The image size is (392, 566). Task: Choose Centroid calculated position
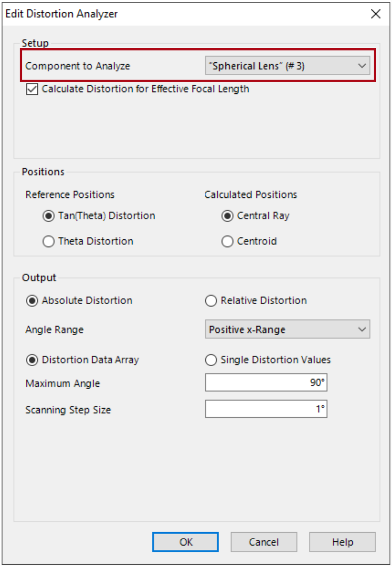coord(227,241)
